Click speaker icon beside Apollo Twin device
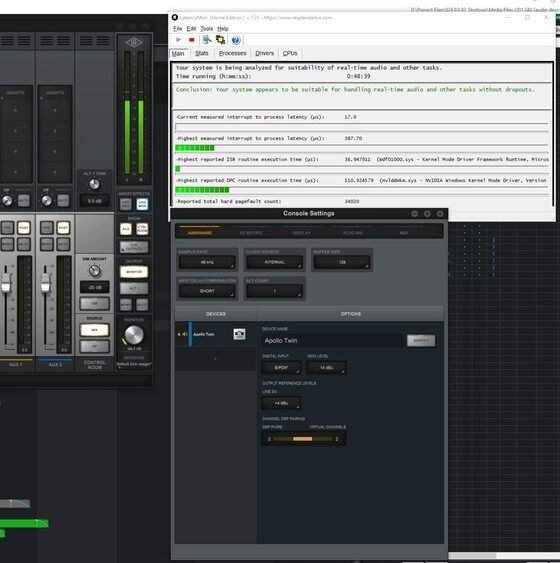The height and width of the screenshot is (563, 560). pos(185,334)
